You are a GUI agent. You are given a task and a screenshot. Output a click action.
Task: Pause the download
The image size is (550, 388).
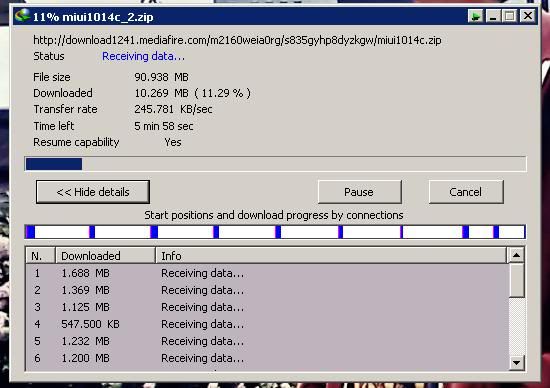360,192
